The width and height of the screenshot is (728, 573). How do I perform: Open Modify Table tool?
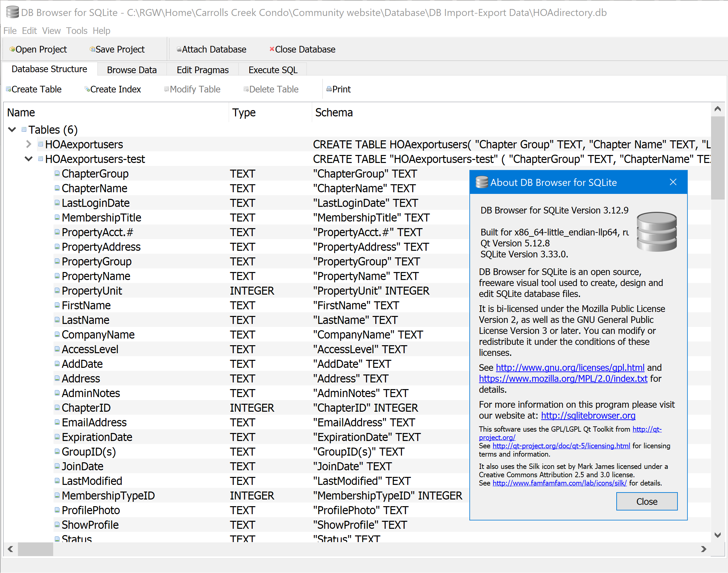click(x=192, y=89)
